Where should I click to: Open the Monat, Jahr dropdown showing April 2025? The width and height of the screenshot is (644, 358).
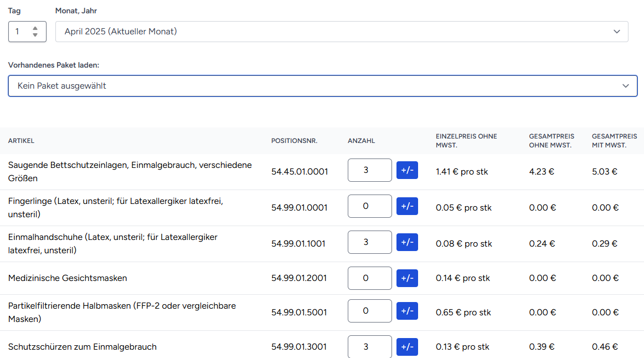[x=342, y=32]
